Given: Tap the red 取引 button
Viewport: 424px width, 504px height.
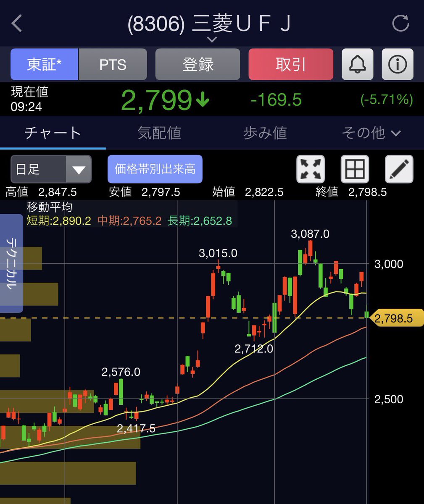Looking at the screenshot, I should (x=291, y=64).
